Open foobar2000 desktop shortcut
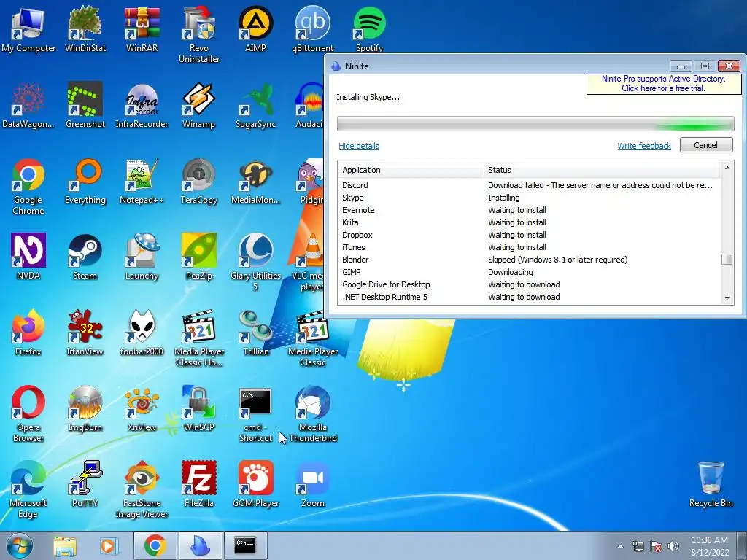This screenshot has height=560, width=747. point(142,332)
